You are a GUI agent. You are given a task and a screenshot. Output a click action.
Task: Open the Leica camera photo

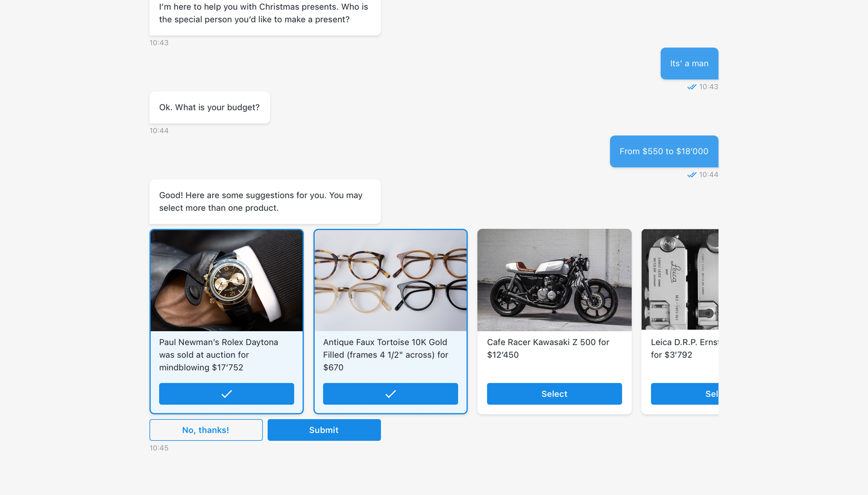[x=680, y=280]
